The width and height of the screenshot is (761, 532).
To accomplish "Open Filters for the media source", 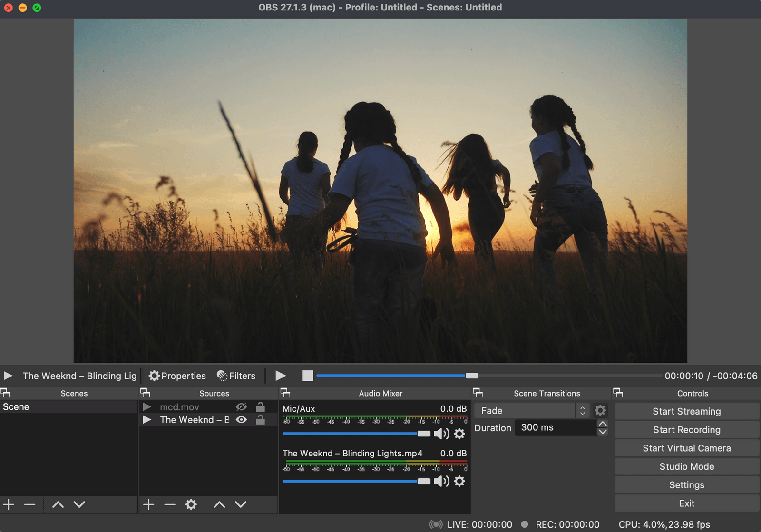I will [x=236, y=376].
